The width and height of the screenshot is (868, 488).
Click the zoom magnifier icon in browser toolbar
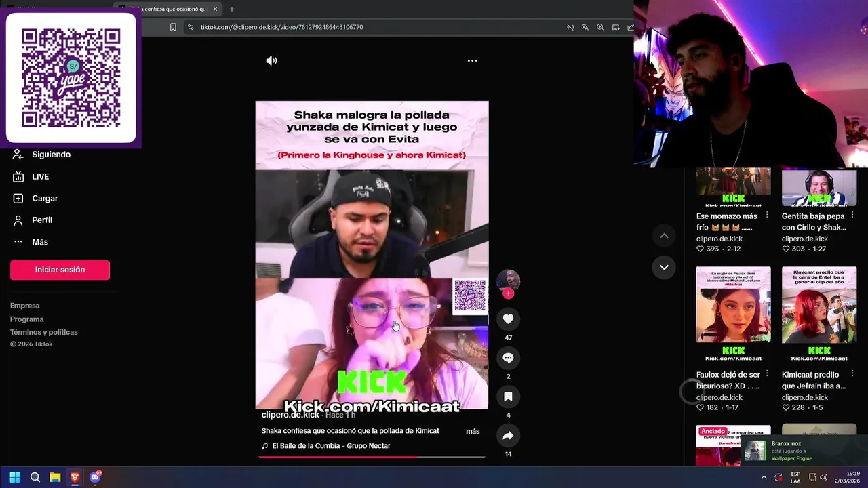point(600,27)
